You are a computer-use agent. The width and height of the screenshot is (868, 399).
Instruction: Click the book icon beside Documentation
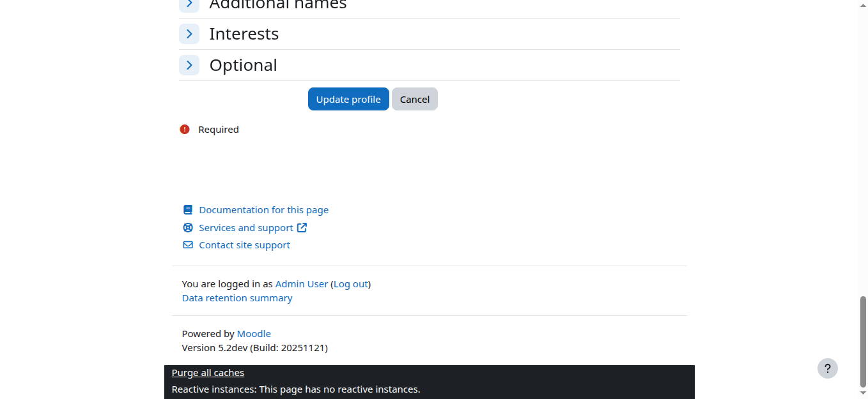[188, 210]
